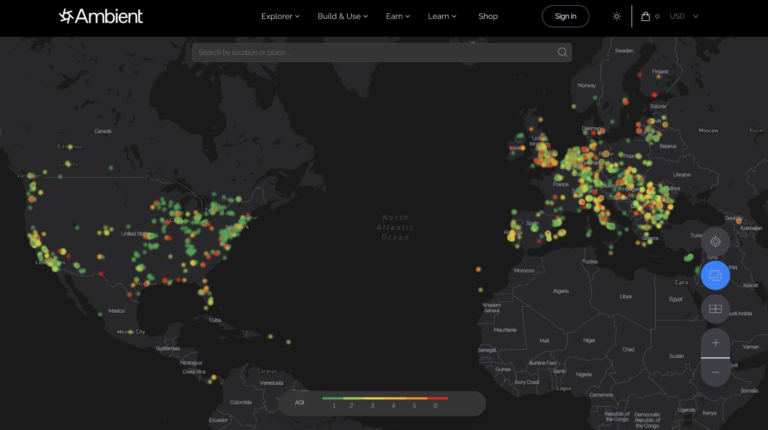The width and height of the screenshot is (768, 430).
Task: Open the USD currency selector
Action: [684, 16]
